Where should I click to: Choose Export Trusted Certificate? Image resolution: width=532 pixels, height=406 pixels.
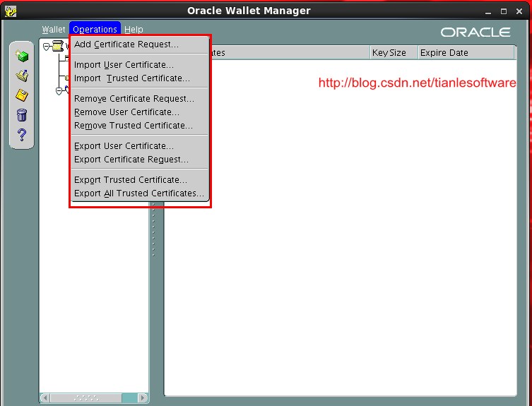140,180
